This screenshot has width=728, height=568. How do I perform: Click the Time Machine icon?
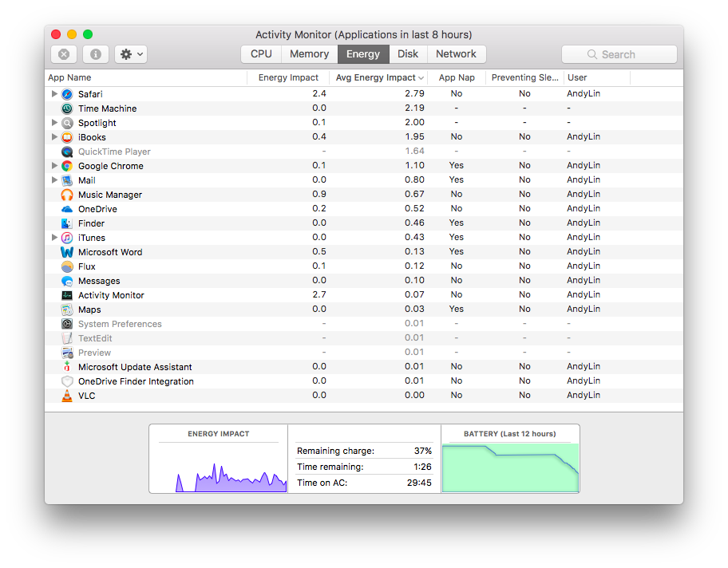[67, 108]
